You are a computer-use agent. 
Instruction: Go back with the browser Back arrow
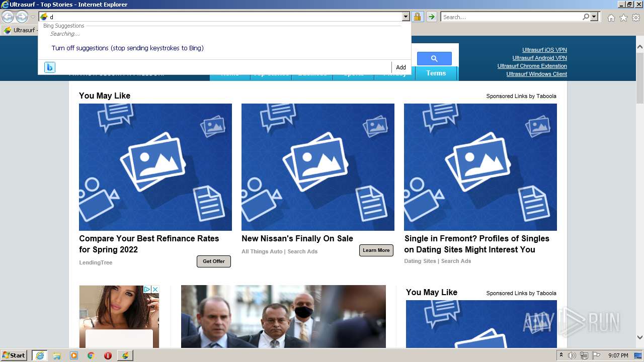[x=8, y=17]
